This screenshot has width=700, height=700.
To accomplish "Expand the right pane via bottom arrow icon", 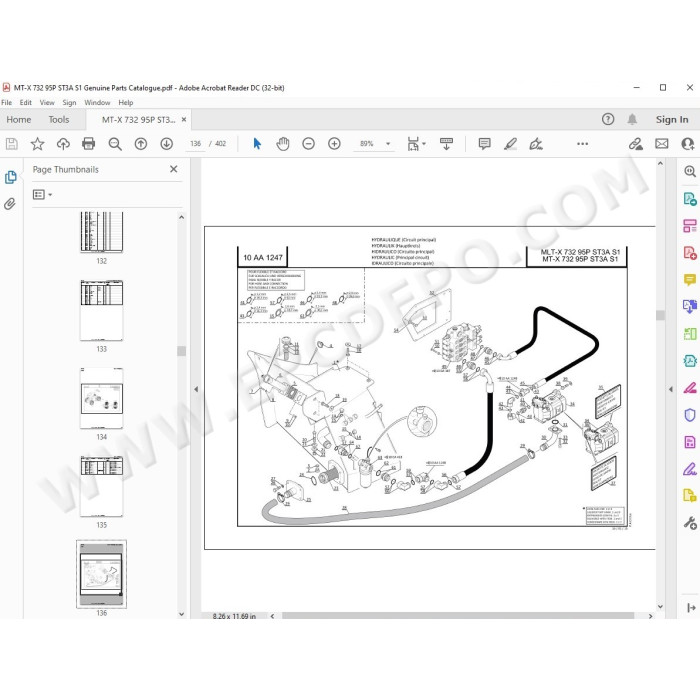I will click(691, 608).
